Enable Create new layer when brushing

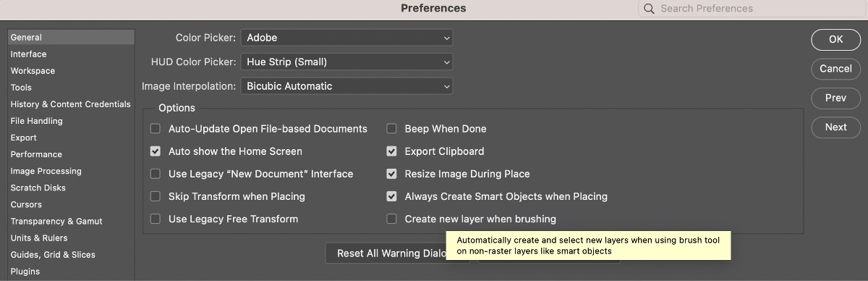click(x=391, y=219)
